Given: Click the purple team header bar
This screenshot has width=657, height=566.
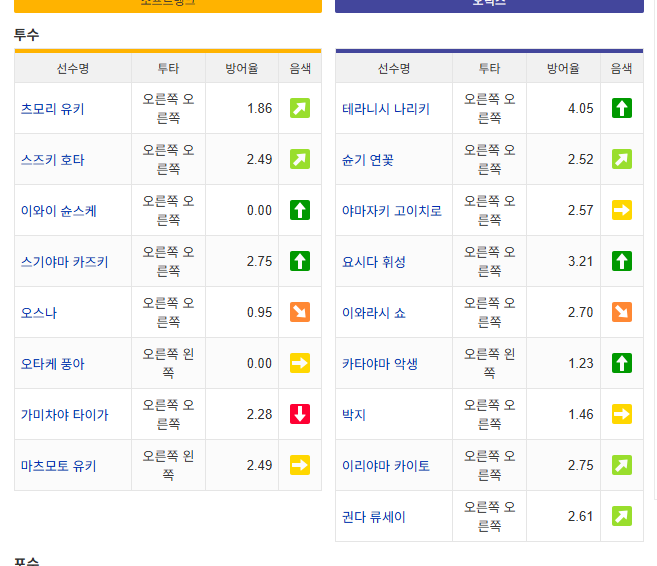Looking at the screenshot, I should click(489, 6).
